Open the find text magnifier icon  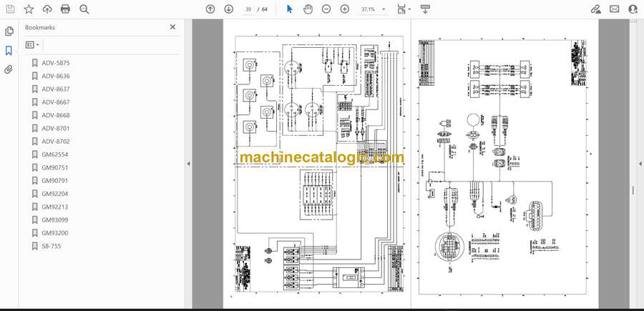pos(84,9)
